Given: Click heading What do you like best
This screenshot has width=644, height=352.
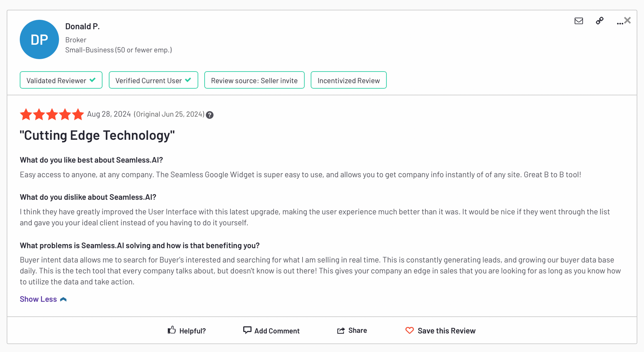Looking at the screenshot, I should point(91,160).
